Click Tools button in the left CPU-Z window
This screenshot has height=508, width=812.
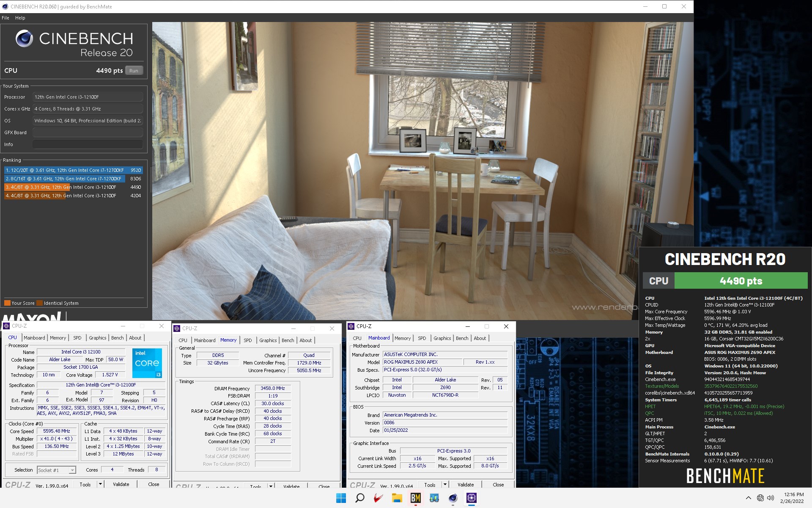point(85,484)
